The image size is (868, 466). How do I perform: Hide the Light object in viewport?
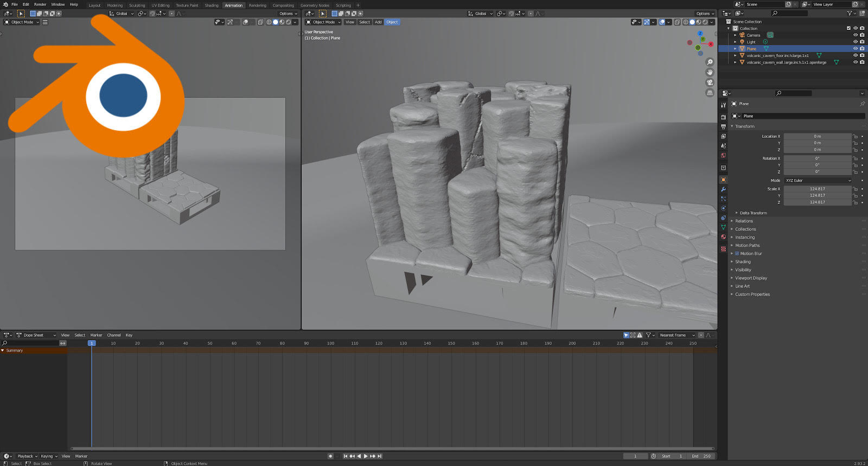(x=856, y=42)
